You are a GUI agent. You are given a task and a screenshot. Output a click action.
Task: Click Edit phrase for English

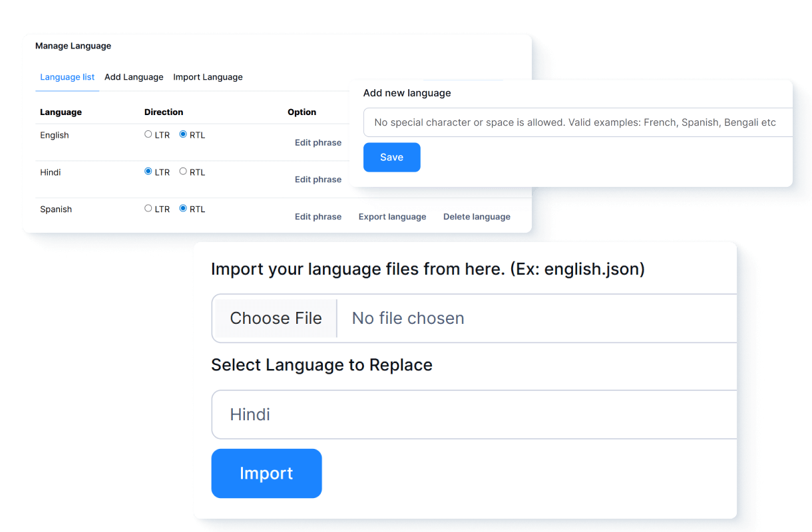click(318, 143)
